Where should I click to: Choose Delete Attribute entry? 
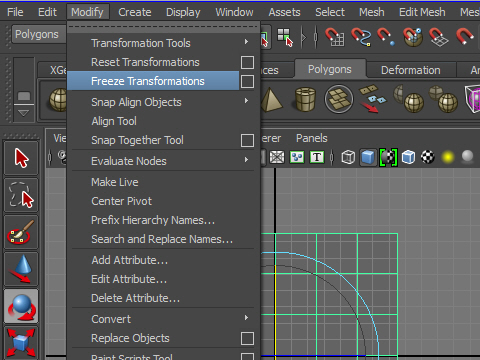pyautogui.click(x=135, y=298)
